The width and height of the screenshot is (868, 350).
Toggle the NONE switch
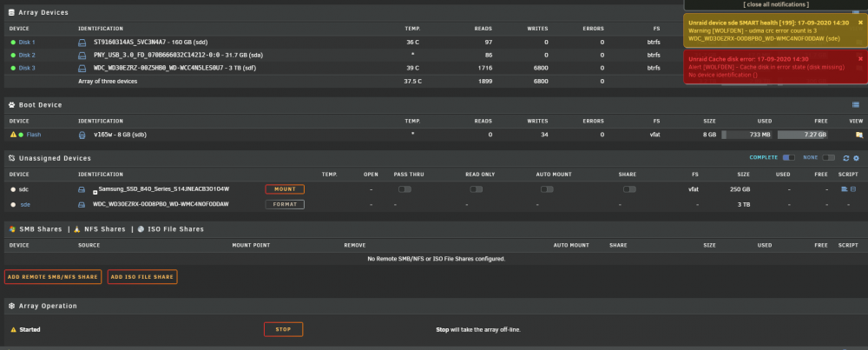point(828,158)
